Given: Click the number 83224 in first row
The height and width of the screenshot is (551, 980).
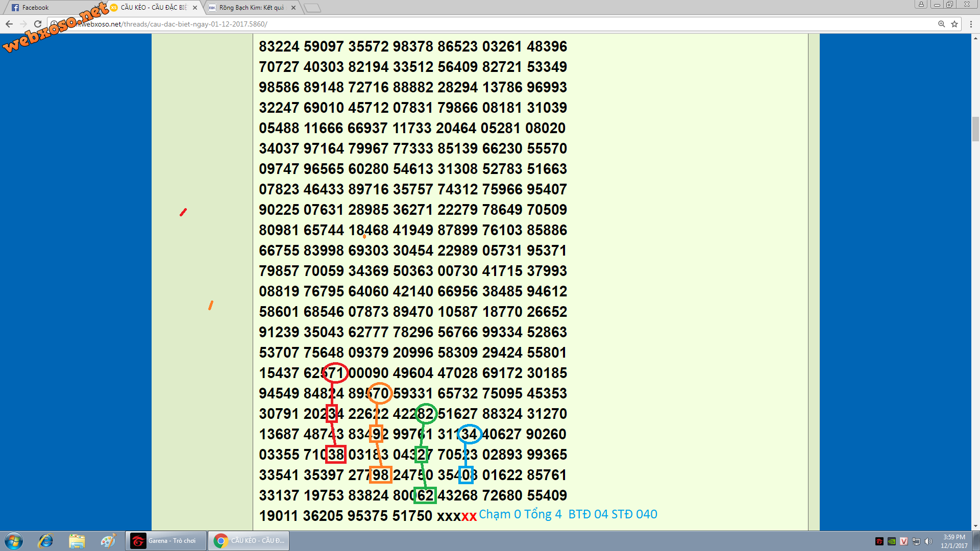Looking at the screenshot, I should pyautogui.click(x=279, y=46).
